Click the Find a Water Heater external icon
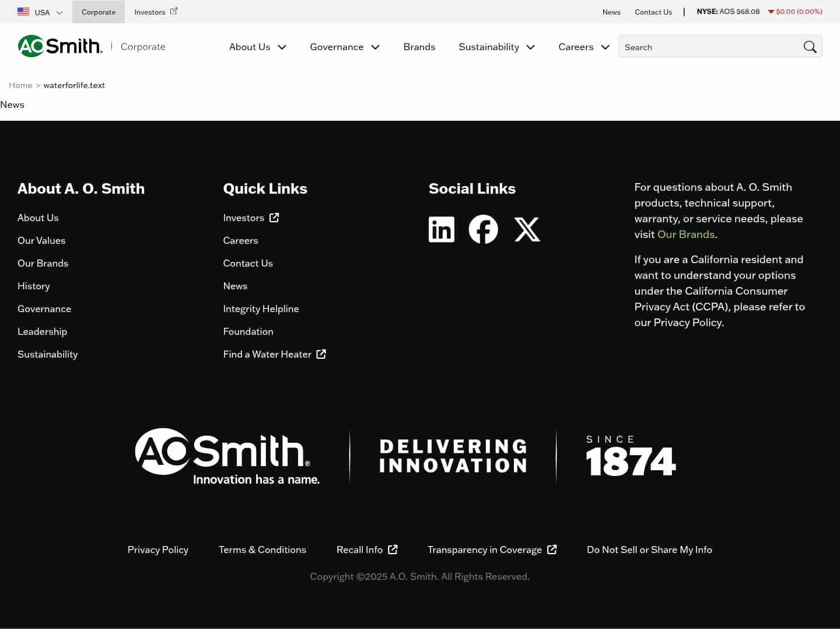The width and height of the screenshot is (840, 630). tap(321, 354)
